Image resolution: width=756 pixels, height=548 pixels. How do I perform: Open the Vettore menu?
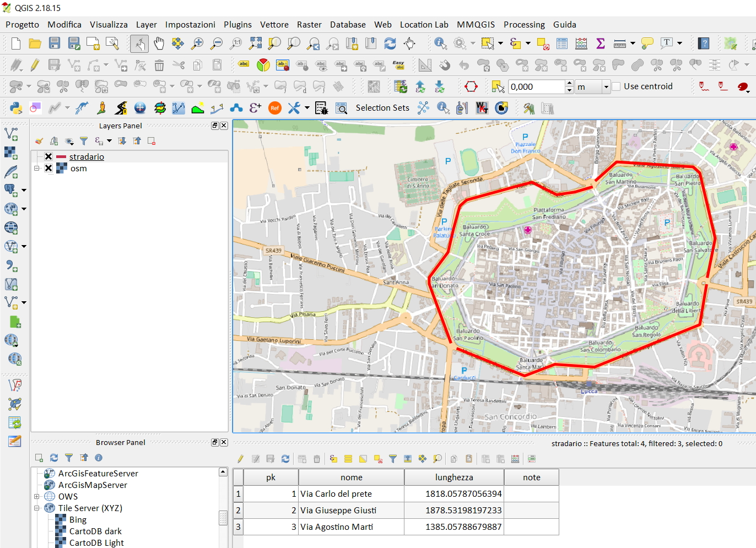274,25
